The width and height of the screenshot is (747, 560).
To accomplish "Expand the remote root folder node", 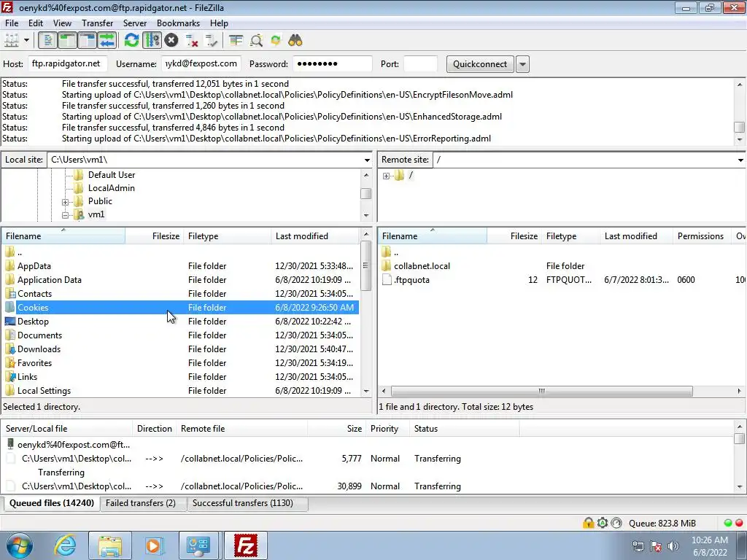I will pos(387,176).
